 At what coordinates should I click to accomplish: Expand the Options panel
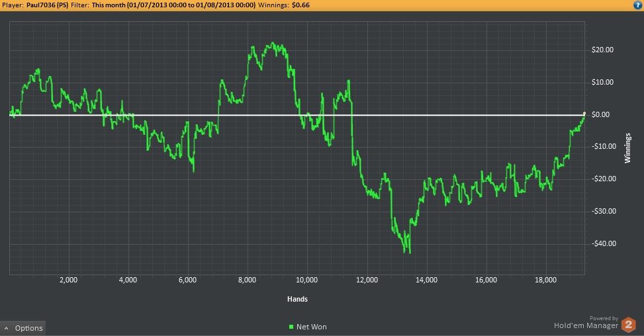[23, 328]
